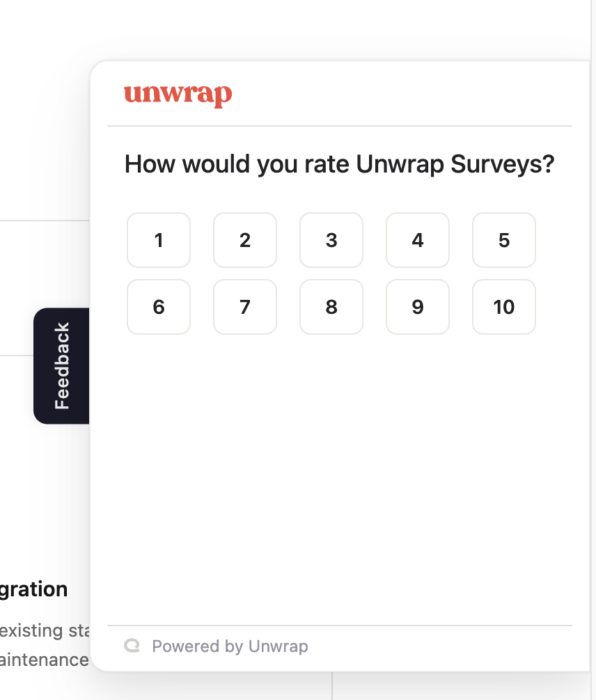596x700 pixels.
Task: Choose the 3 rating option
Action: (x=331, y=240)
